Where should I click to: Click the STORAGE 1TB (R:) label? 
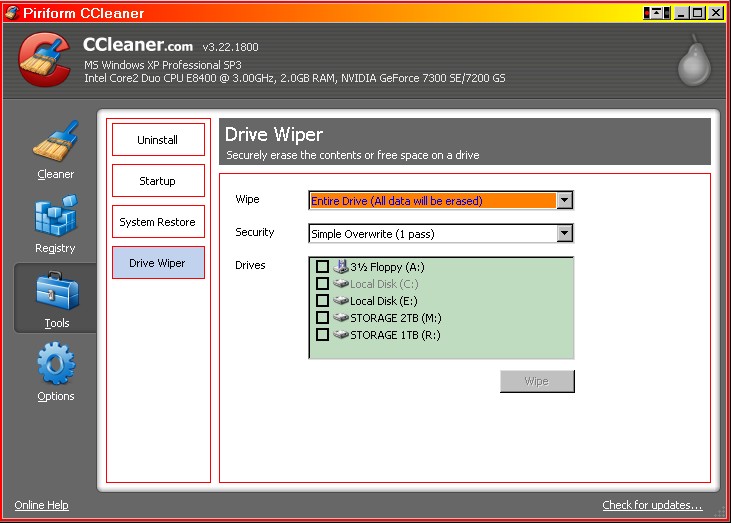coord(395,335)
